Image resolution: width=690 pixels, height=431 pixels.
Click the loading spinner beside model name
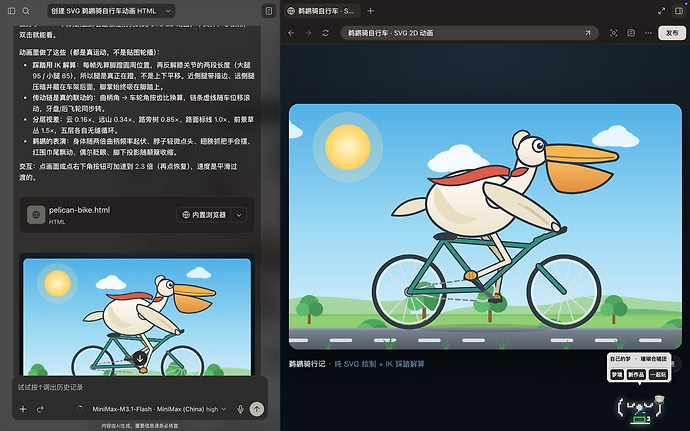pyautogui.click(x=80, y=409)
